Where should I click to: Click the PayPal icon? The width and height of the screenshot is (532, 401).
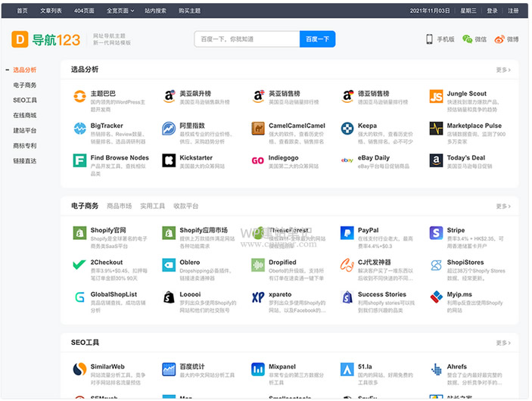(x=347, y=233)
